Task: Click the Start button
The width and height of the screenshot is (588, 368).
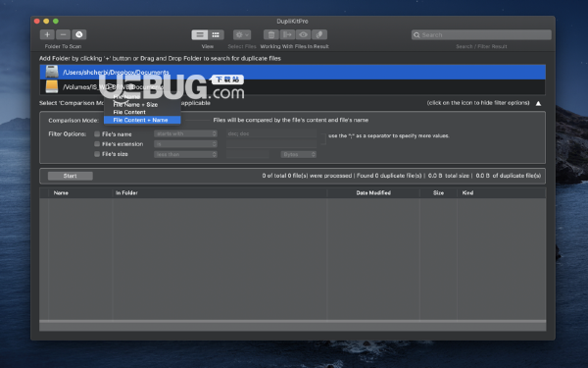Action: pos(71,176)
